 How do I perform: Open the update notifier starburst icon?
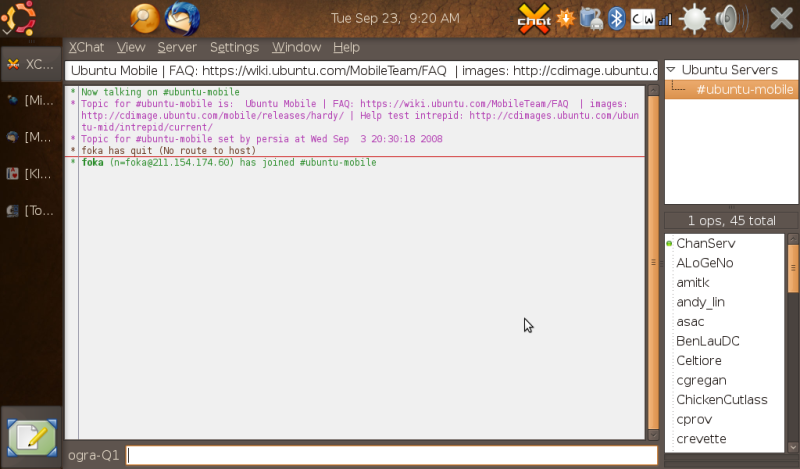[x=565, y=19]
